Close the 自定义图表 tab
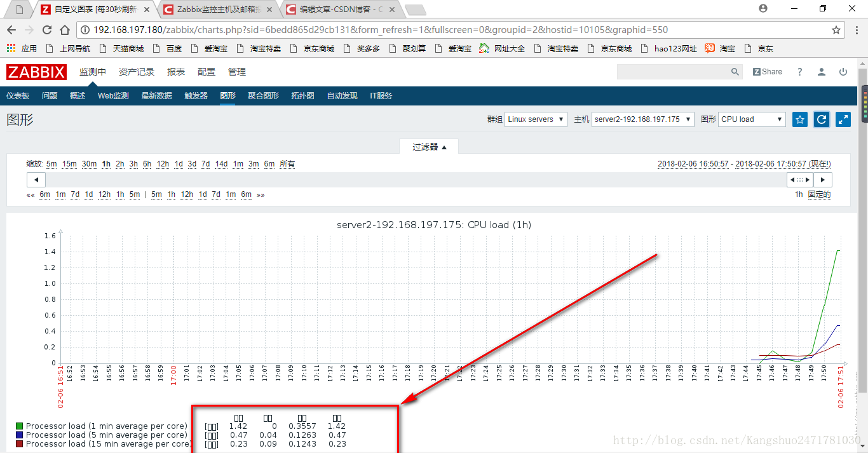 (148, 10)
